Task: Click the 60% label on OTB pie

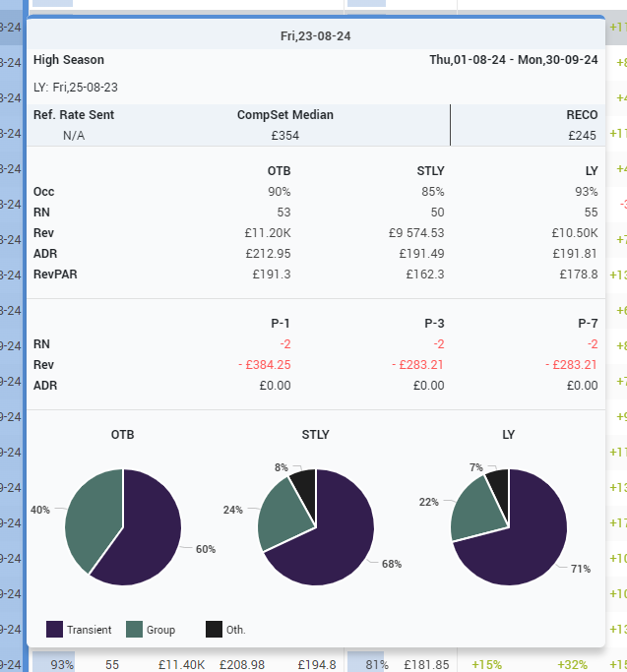Action: [206, 549]
